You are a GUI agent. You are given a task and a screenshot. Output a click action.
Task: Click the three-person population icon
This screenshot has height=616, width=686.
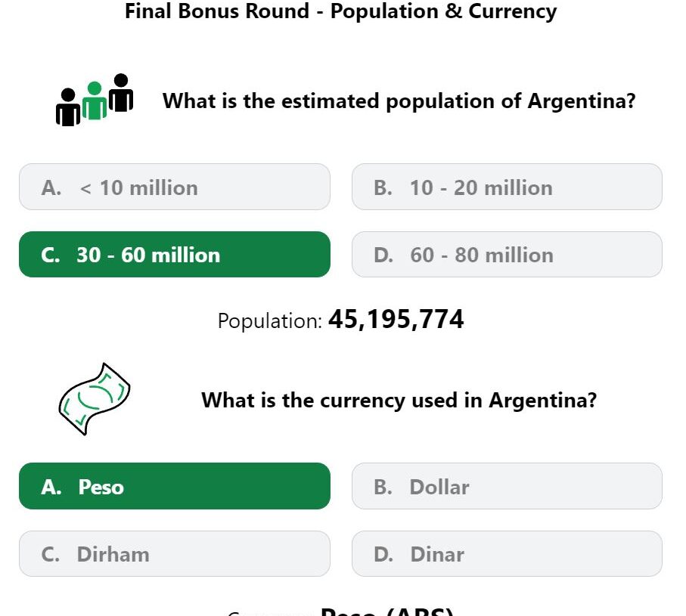pos(95,100)
